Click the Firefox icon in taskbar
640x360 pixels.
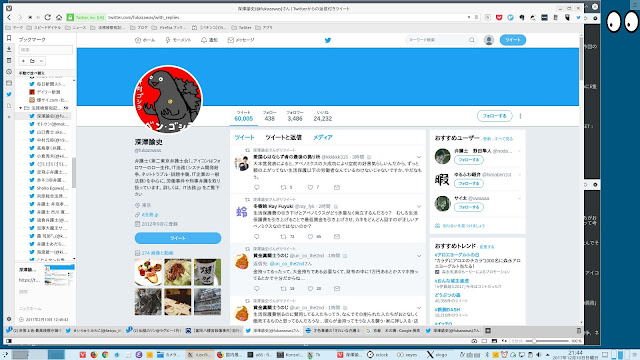[x=94, y=355]
